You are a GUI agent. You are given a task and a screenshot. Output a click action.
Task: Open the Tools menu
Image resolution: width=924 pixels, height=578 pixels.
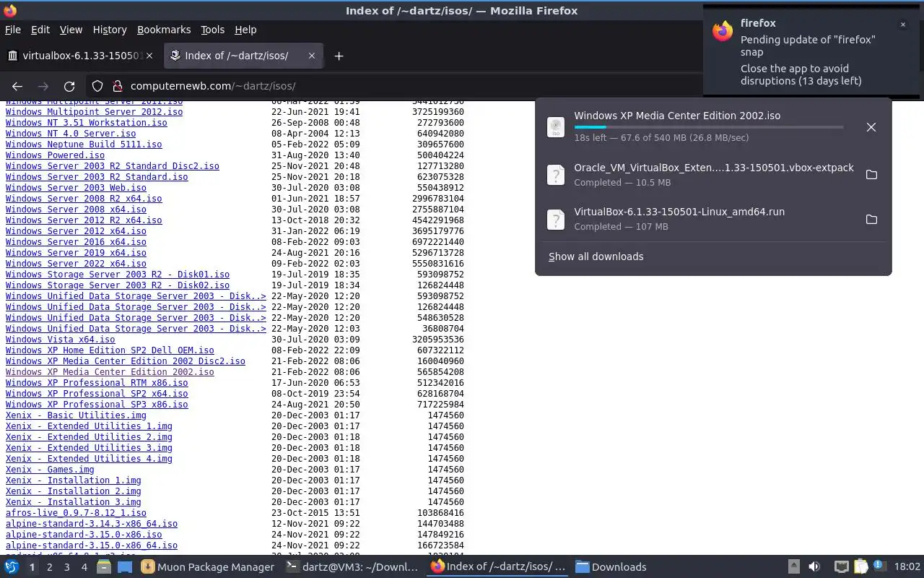click(212, 30)
